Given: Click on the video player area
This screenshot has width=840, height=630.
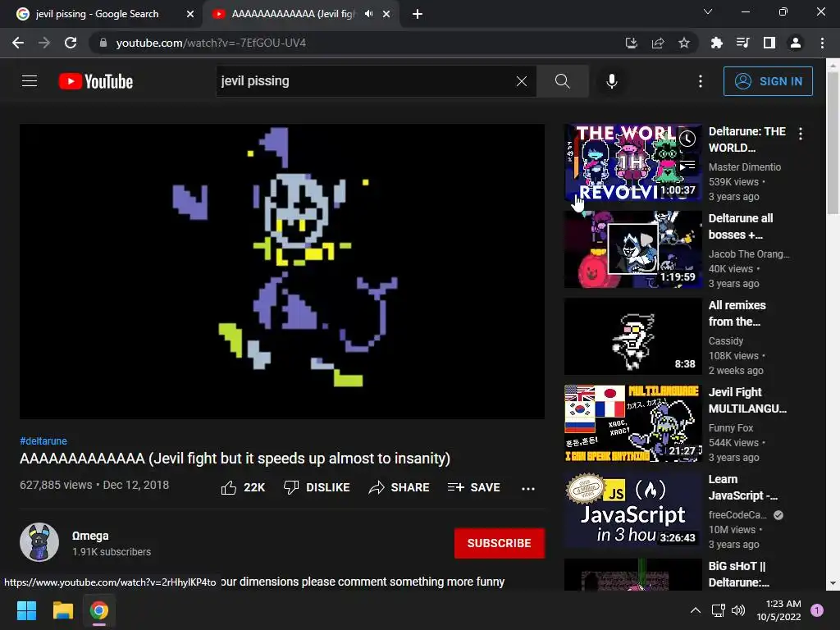Looking at the screenshot, I should tap(282, 271).
